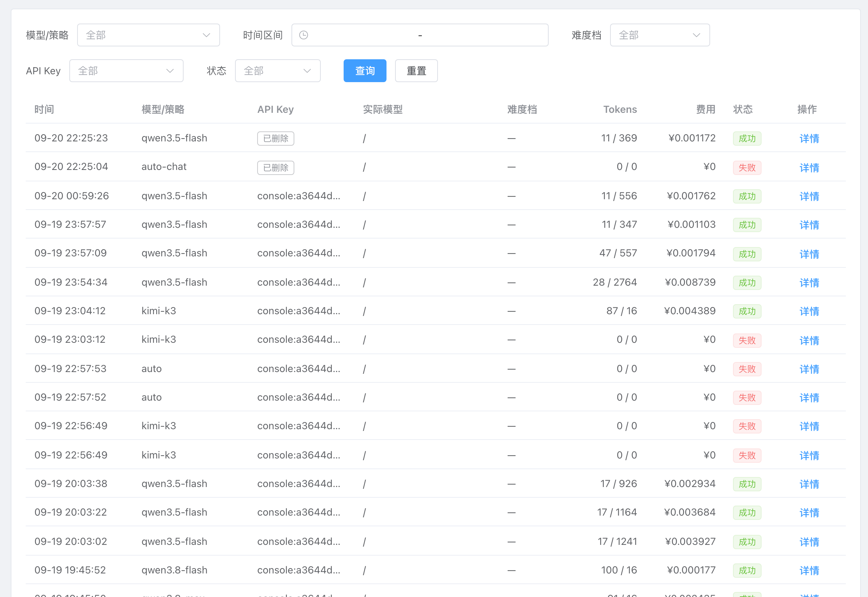Click the clock icon in the time range field
The width and height of the screenshot is (868, 597).
303,35
